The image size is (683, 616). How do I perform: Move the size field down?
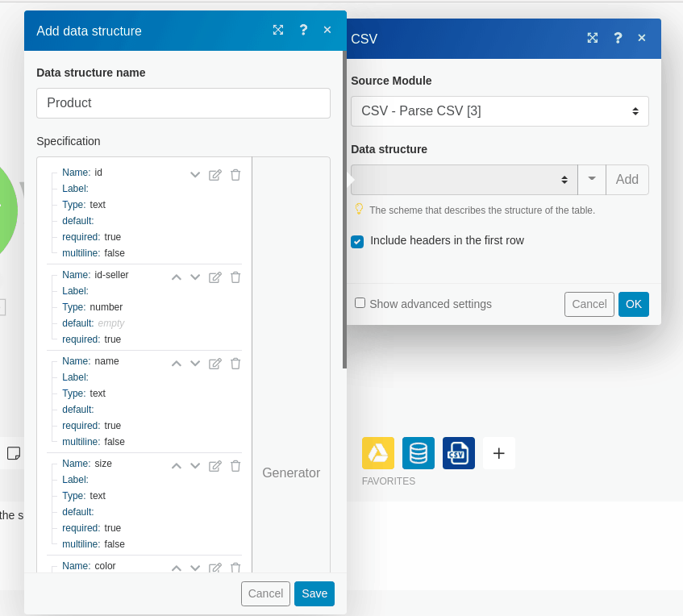coord(195,466)
